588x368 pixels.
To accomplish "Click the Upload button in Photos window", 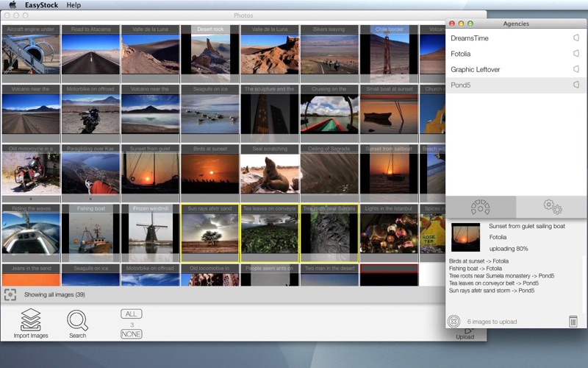I will click(x=465, y=334).
